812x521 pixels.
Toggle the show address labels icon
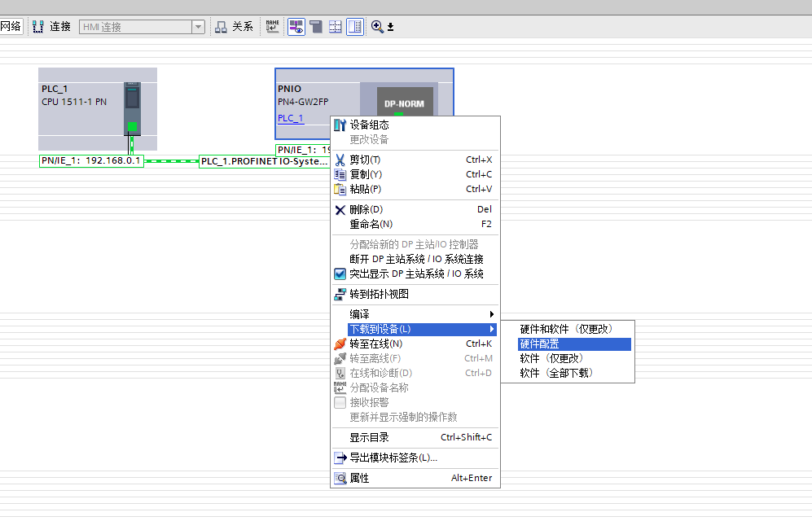pyautogui.click(x=296, y=26)
